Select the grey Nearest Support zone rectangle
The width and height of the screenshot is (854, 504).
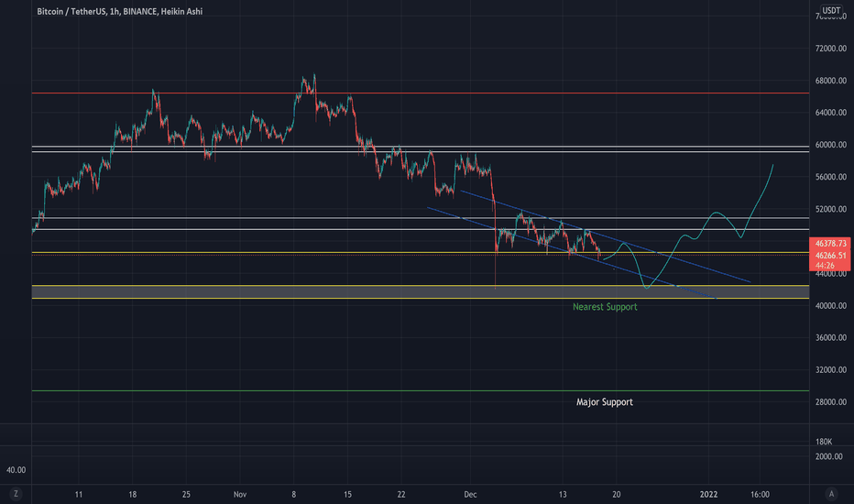(x=421, y=292)
